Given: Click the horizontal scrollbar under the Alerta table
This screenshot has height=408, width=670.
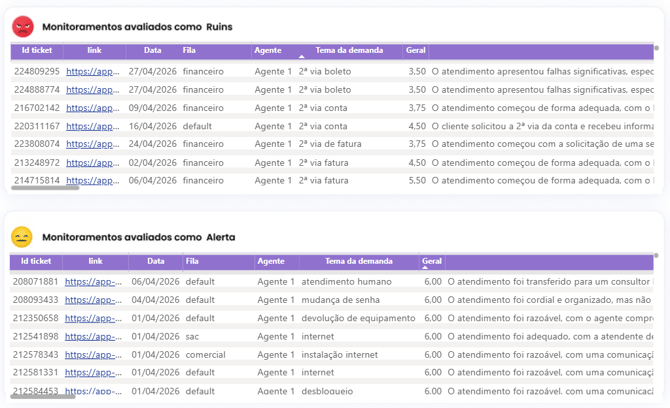Looking at the screenshot, I should [x=43, y=396].
